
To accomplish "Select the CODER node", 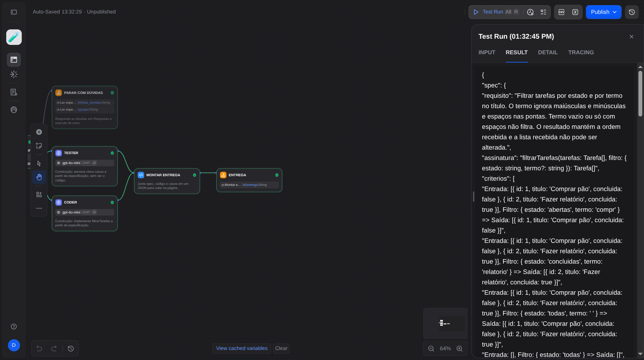I will (x=85, y=213).
